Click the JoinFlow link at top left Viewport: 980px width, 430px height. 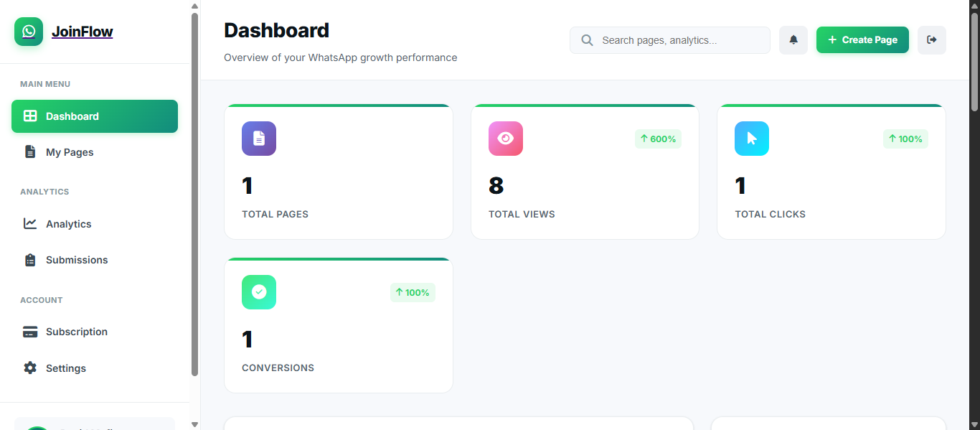coord(82,31)
